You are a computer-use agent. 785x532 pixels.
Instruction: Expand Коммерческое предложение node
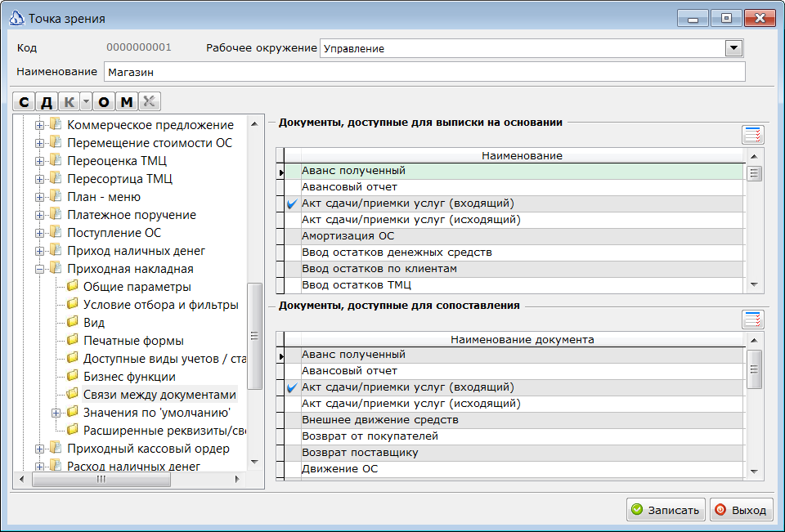tap(39, 125)
